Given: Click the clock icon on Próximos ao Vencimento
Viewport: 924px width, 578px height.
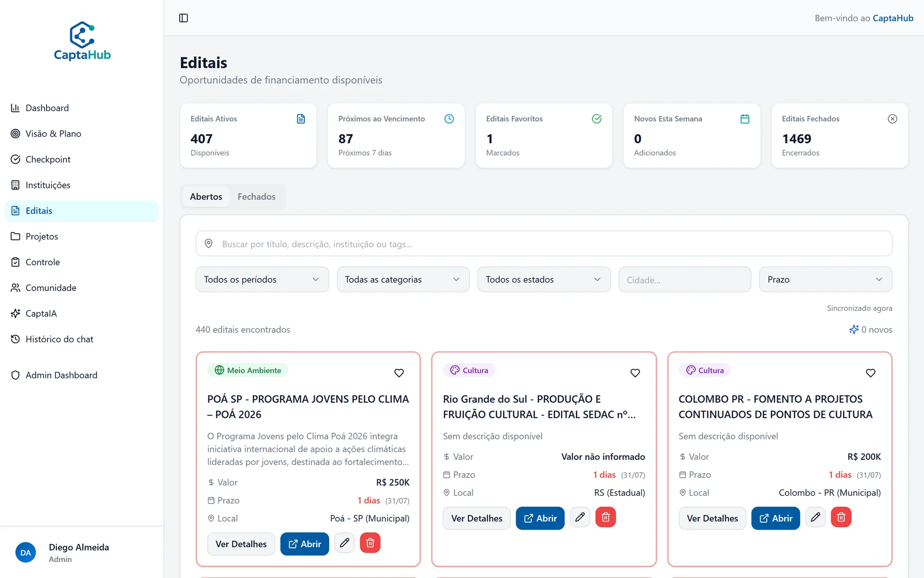Looking at the screenshot, I should pyautogui.click(x=449, y=119).
